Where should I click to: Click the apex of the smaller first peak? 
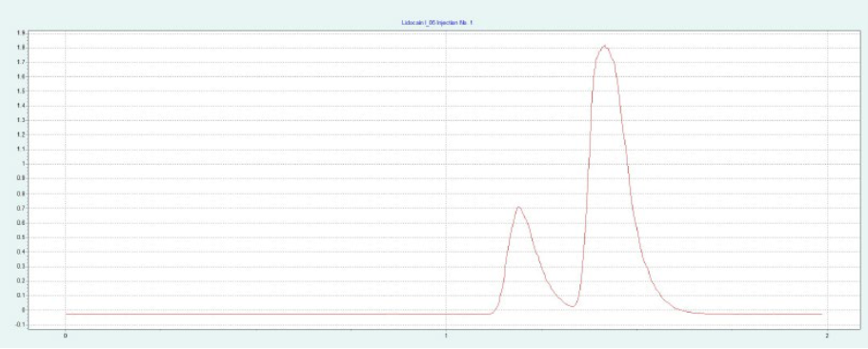click(x=518, y=207)
